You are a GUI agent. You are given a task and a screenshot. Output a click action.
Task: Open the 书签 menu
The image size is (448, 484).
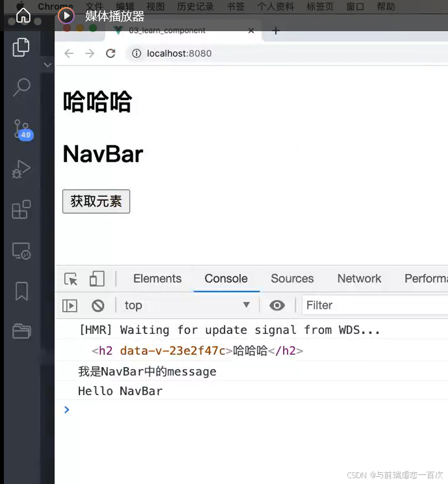click(x=236, y=6)
